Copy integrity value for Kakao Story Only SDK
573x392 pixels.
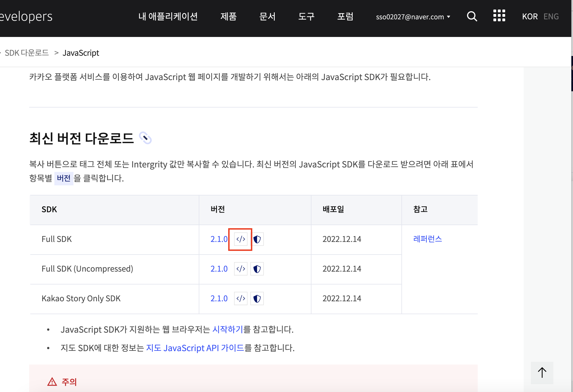tap(257, 298)
